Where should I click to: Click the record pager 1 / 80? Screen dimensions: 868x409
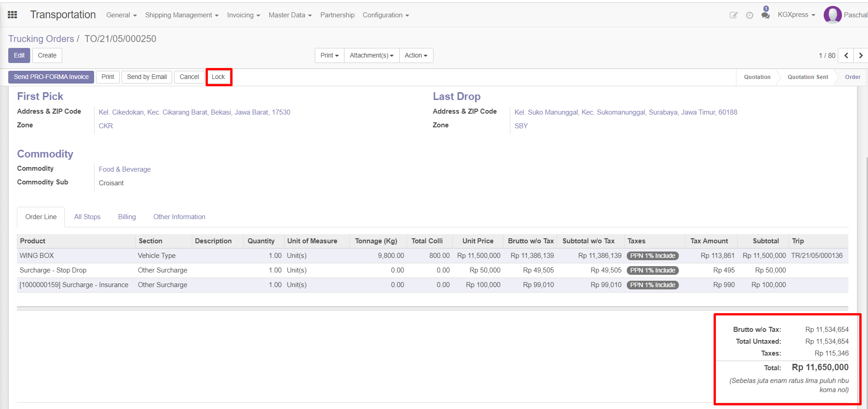[x=827, y=56]
